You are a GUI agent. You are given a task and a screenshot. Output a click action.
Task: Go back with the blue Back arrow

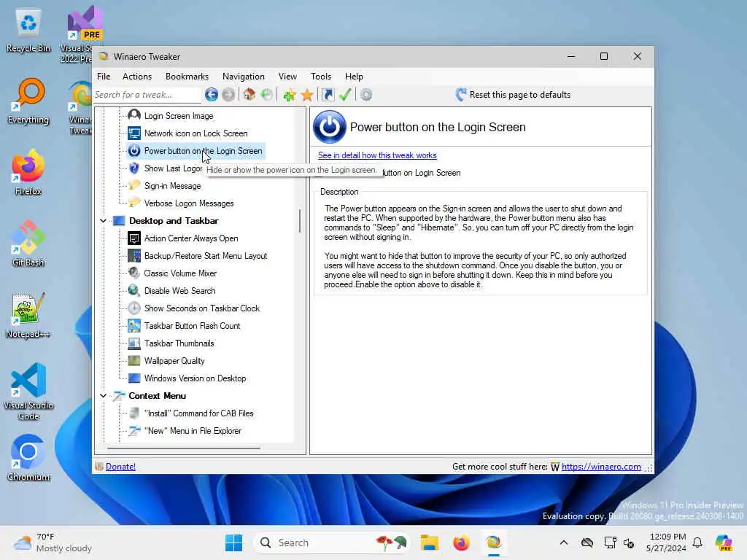(212, 95)
